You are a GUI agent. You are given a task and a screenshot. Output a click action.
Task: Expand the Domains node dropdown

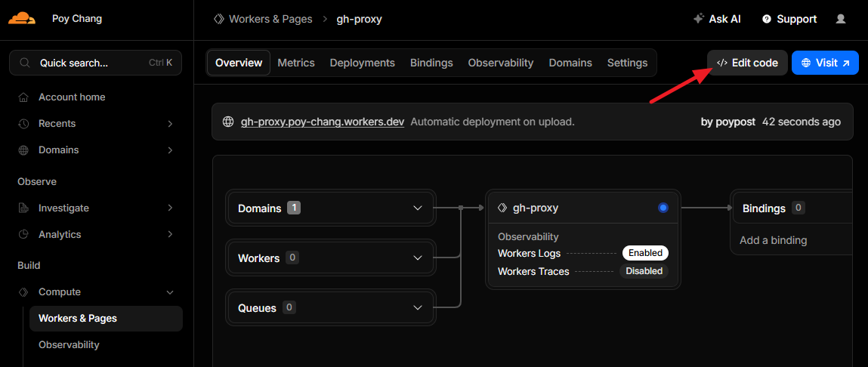click(x=418, y=208)
